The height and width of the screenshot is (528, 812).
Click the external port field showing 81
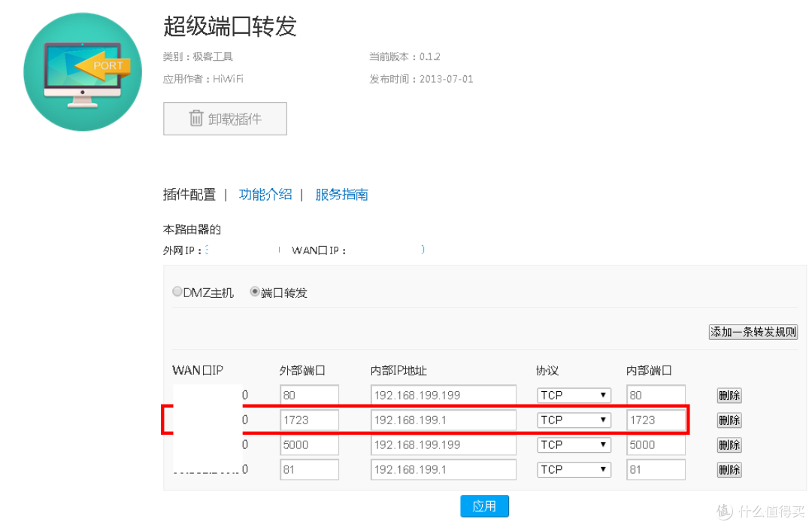(309, 470)
